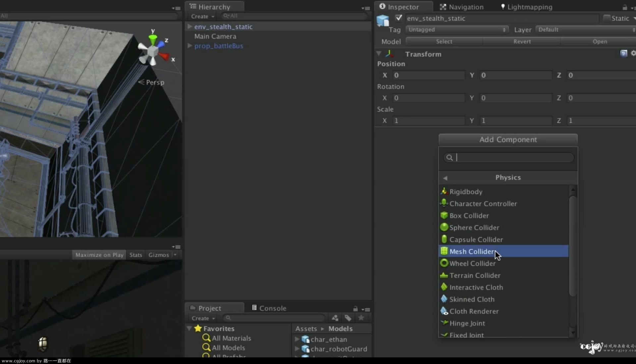The height and width of the screenshot is (364, 636).
Task: Click the Gizmos button
Action: point(159,255)
